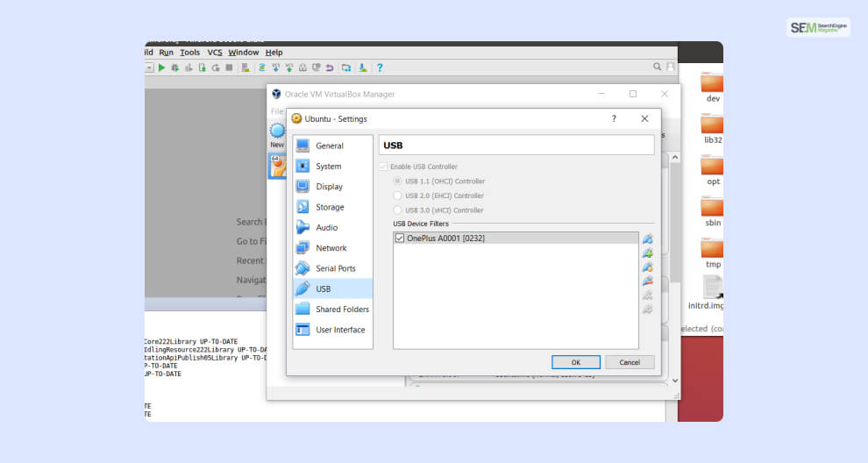
Task: Click VirtualBox Manager scrollbar up arrow
Action: (x=675, y=158)
